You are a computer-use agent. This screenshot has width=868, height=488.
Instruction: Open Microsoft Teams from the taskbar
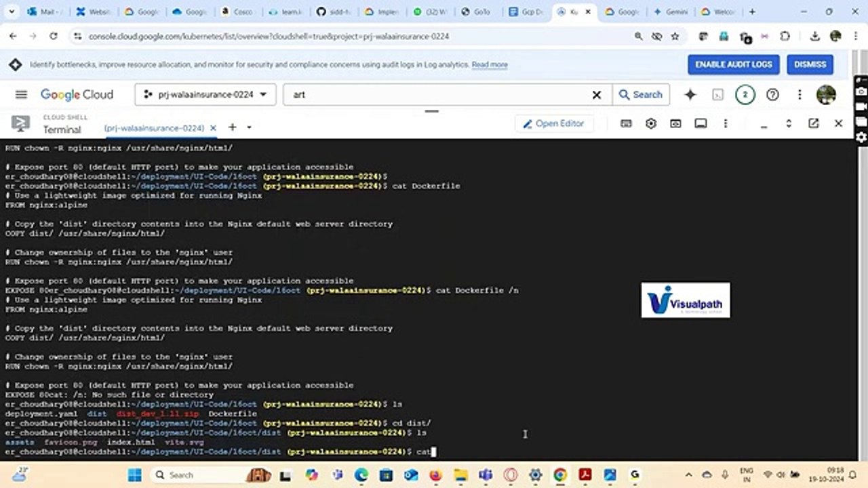pos(486,474)
